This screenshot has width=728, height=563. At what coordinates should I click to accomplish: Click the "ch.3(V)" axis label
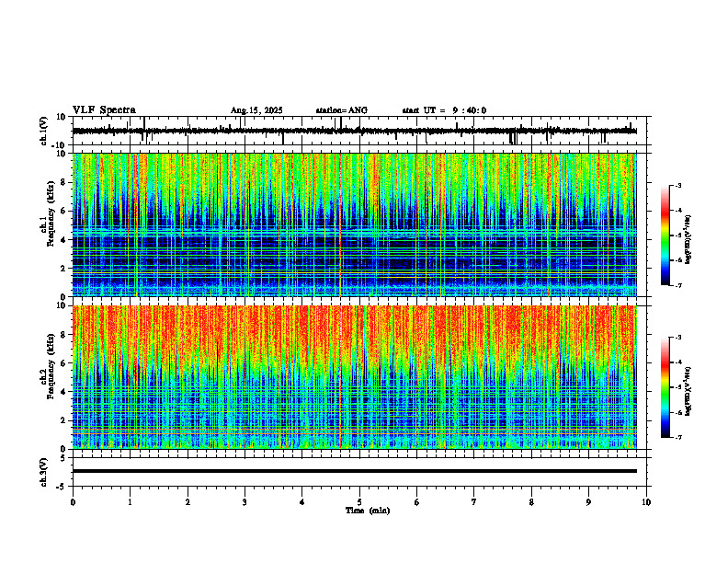[44, 472]
